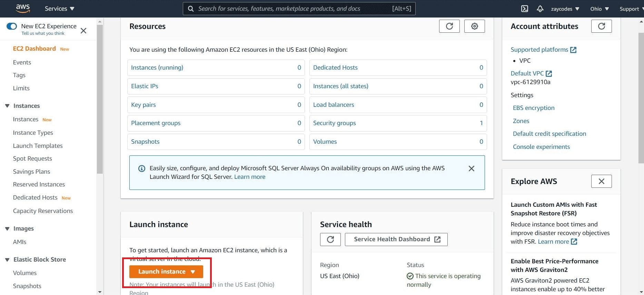
Task: Open Resources settings gear icon
Action: 474,26
